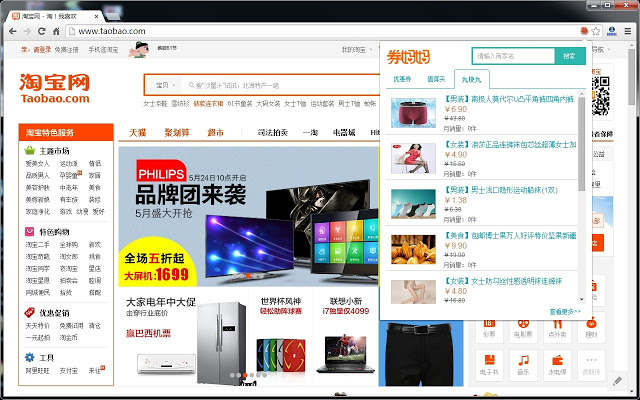The width and height of the screenshot is (640, 400).
Task: Open 司法拍卖 in navigation bar
Action: click(273, 133)
